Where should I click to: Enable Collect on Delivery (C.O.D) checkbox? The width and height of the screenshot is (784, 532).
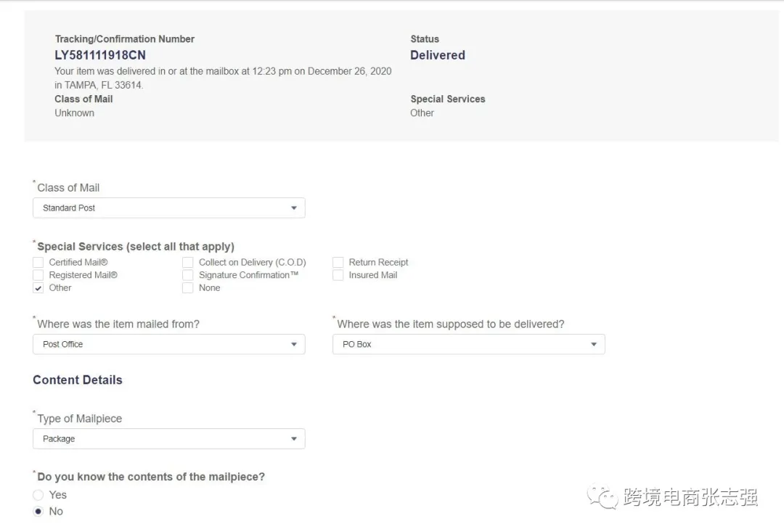click(188, 263)
